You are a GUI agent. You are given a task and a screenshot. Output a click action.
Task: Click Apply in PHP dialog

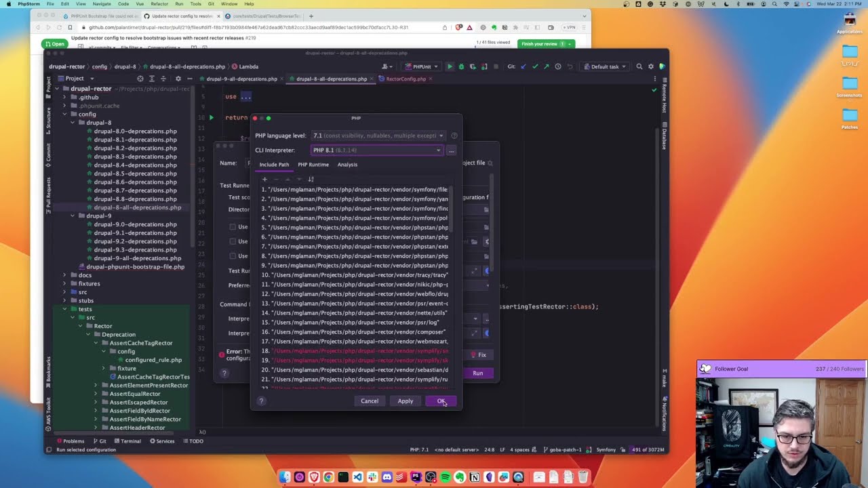coord(405,401)
